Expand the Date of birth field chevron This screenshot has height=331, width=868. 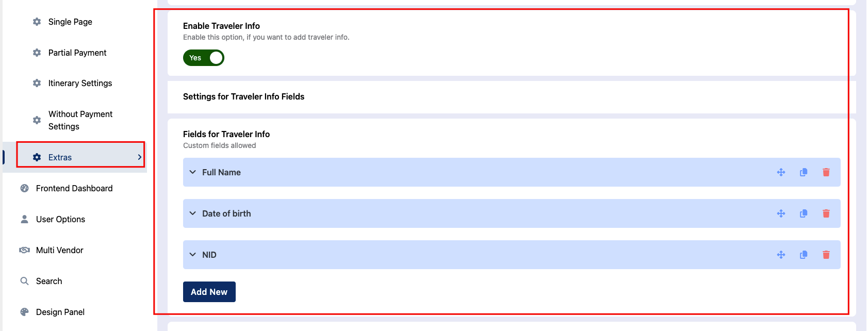coord(193,213)
